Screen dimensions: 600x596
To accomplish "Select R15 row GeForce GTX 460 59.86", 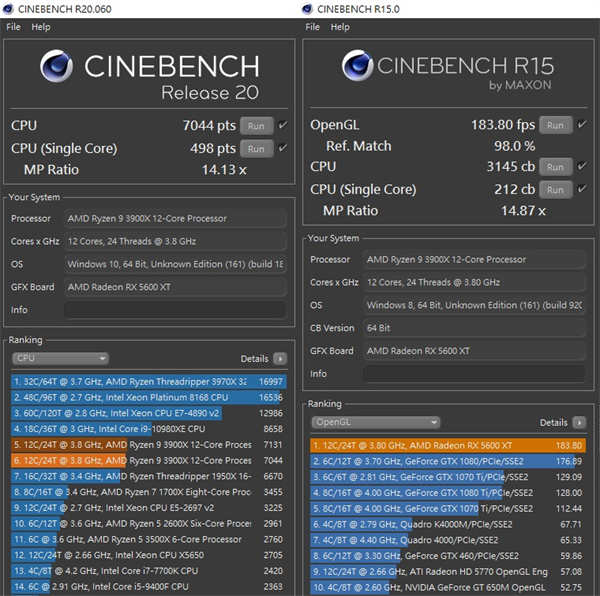I will (x=448, y=556).
